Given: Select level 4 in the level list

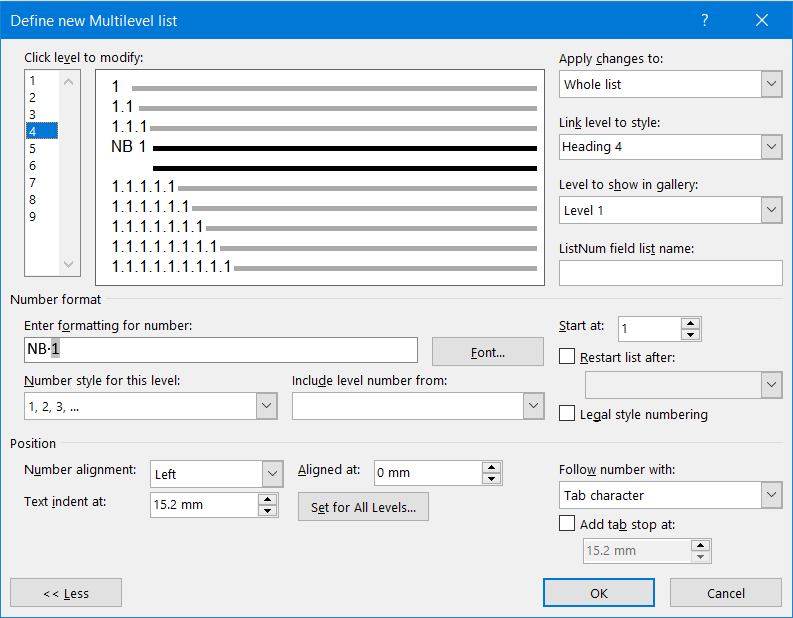Looking at the screenshot, I should 42,131.
